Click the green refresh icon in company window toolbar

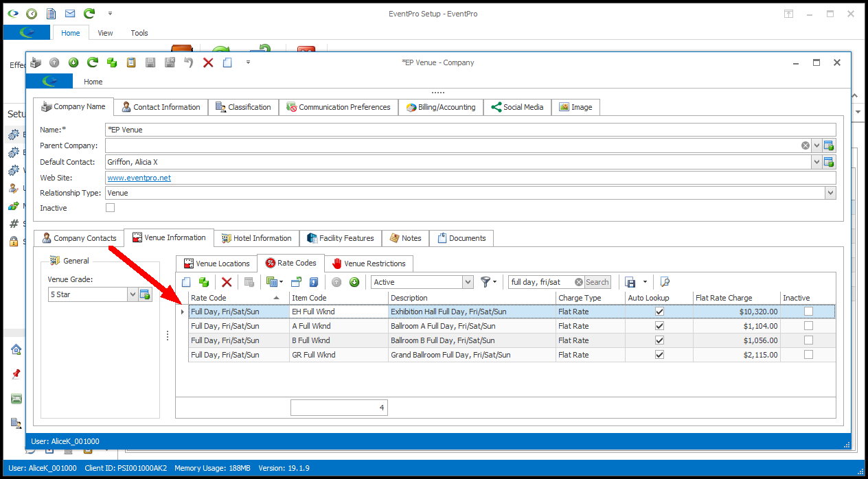click(93, 62)
